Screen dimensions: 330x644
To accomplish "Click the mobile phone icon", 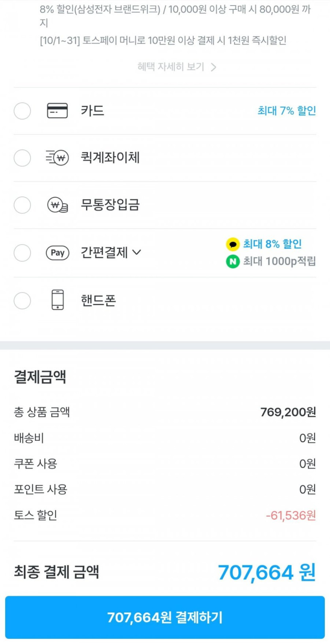I will click(x=58, y=299).
